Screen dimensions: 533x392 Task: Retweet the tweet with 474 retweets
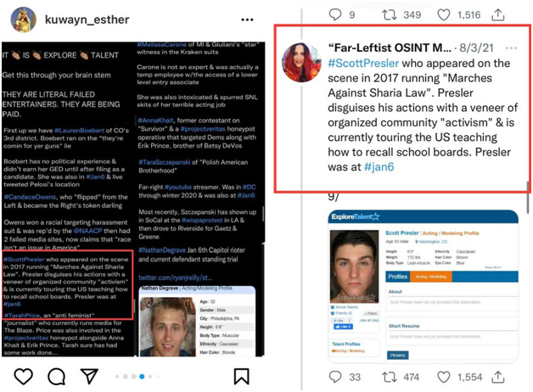point(390,377)
